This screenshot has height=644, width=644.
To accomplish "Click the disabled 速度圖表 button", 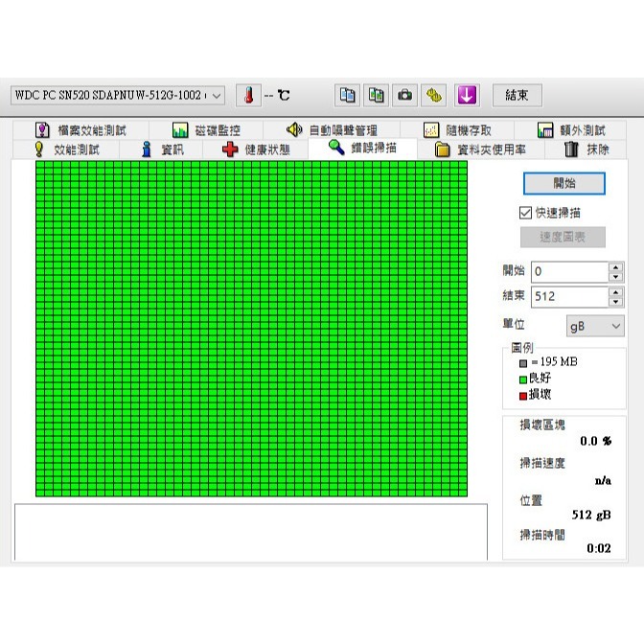I will [x=563, y=237].
